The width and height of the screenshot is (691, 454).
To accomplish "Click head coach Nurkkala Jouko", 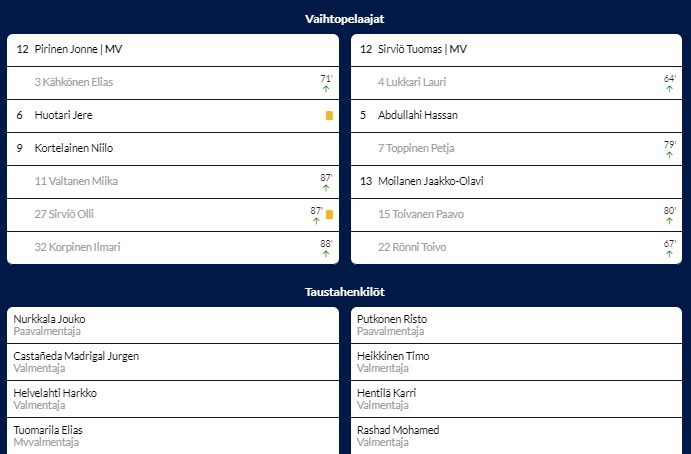I will pyautogui.click(x=172, y=324).
